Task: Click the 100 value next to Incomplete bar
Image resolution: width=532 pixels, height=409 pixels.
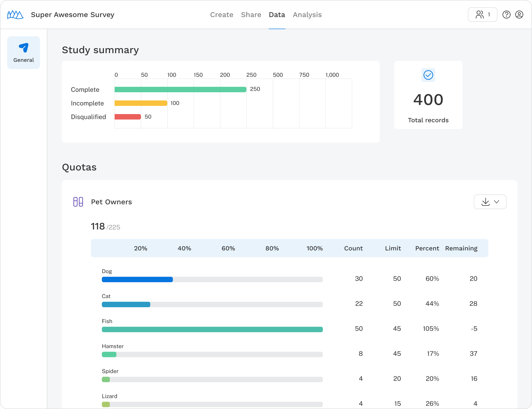Action: [x=175, y=103]
